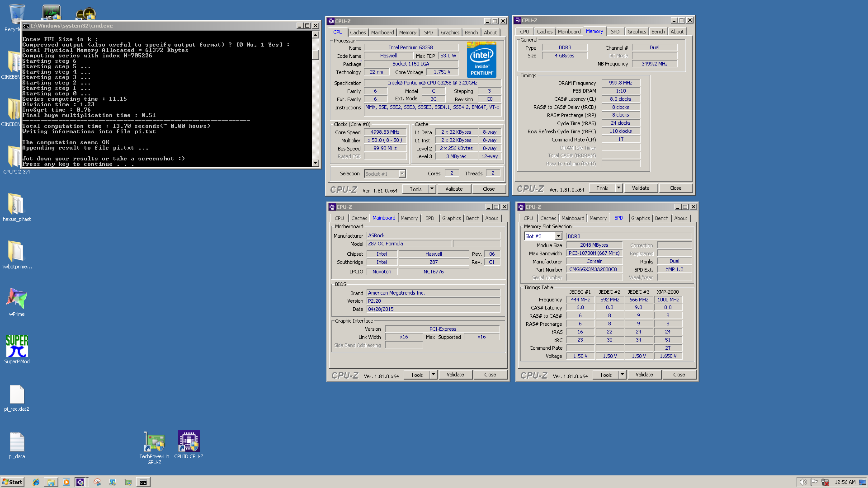The height and width of the screenshot is (488, 868).
Task: Click the Multiplier x 50.0 ( 8 - 50 ) value
Action: [385, 141]
